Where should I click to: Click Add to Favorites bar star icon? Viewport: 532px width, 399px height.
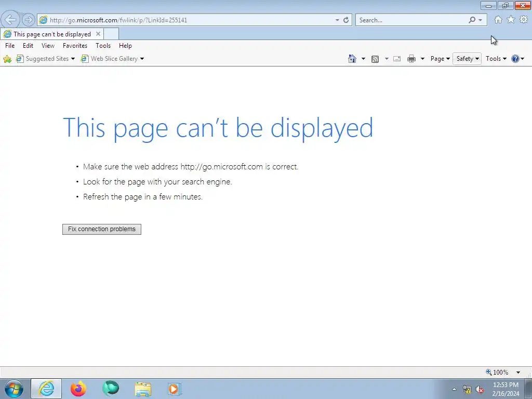(x=7, y=59)
